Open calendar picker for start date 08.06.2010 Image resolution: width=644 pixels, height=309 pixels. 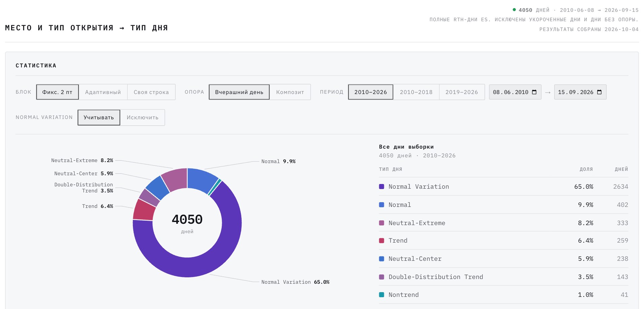click(x=534, y=92)
